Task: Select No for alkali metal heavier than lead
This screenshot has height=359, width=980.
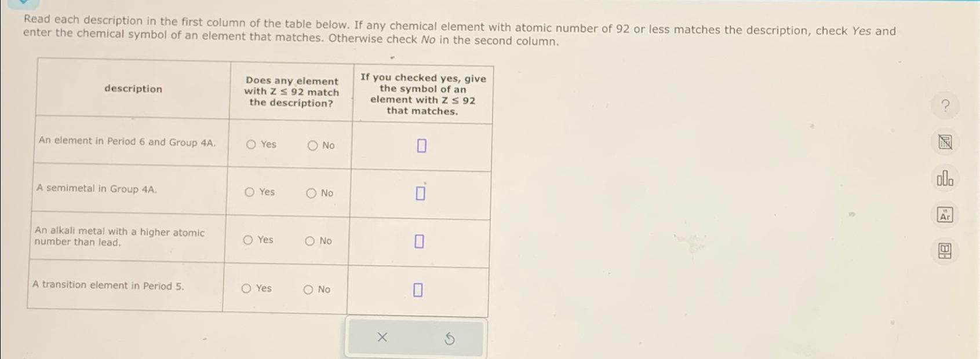Action: (x=309, y=241)
